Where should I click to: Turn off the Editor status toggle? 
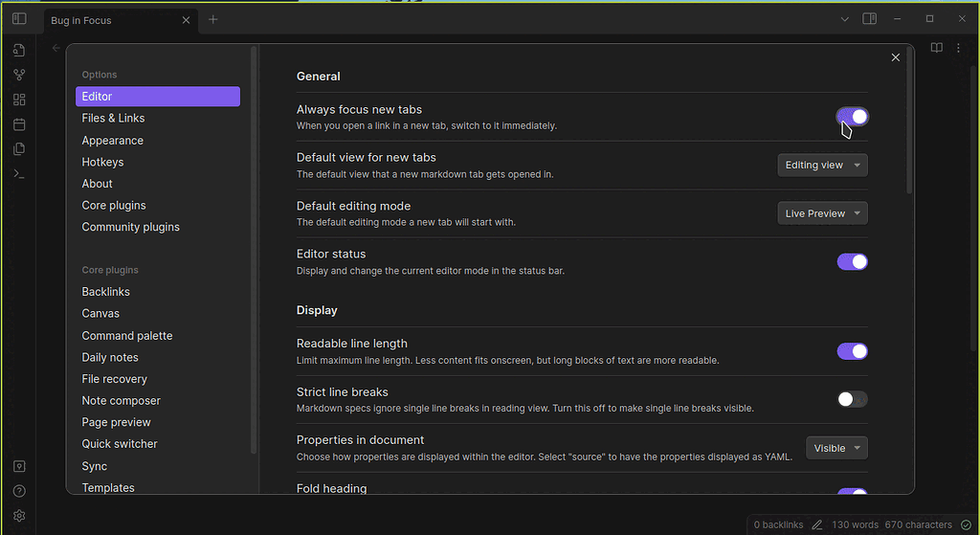tap(853, 262)
